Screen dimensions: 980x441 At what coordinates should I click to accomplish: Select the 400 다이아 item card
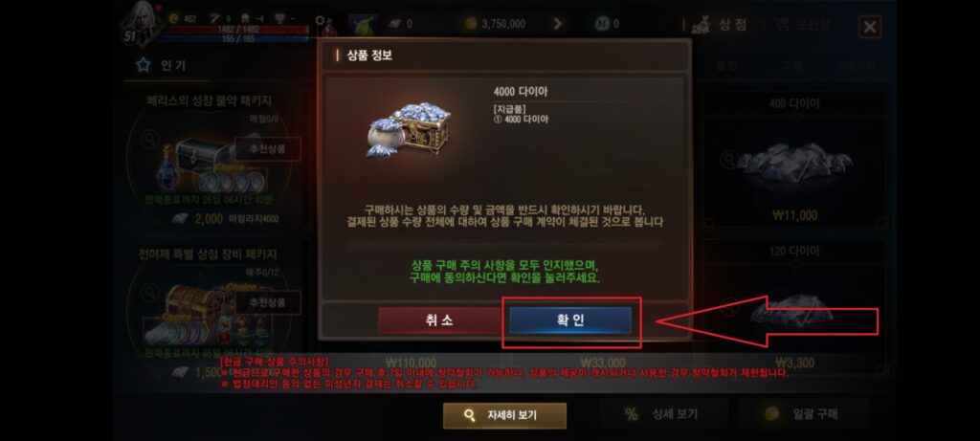click(794, 160)
